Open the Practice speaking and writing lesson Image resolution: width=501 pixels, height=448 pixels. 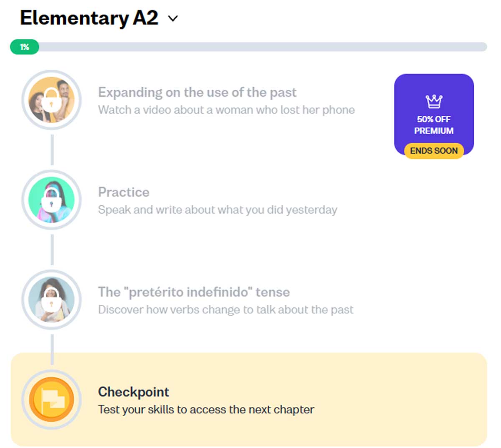tap(124, 192)
